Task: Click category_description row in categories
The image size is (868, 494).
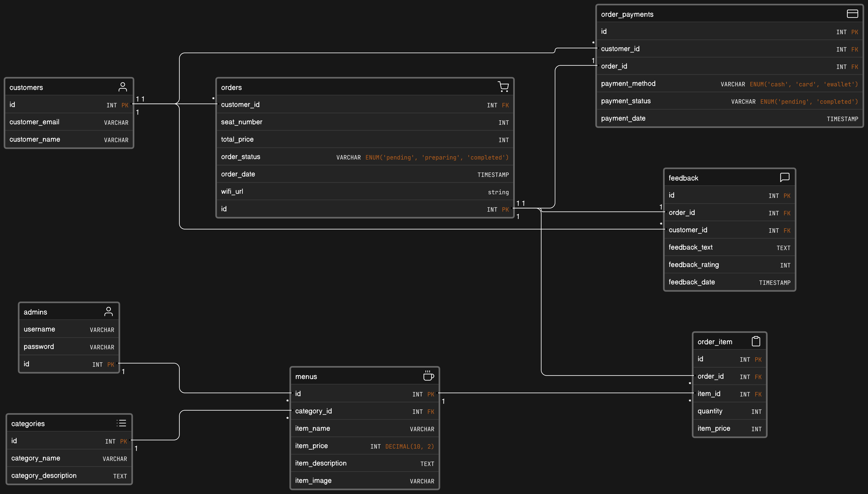Action: 69,476
